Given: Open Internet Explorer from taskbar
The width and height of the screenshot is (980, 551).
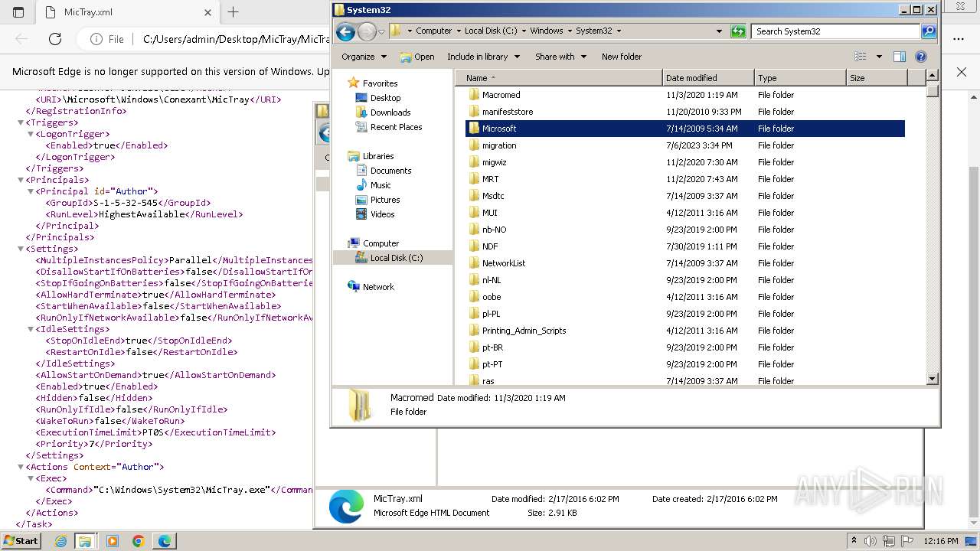Looking at the screenshot, I should [x=60, y=541].
